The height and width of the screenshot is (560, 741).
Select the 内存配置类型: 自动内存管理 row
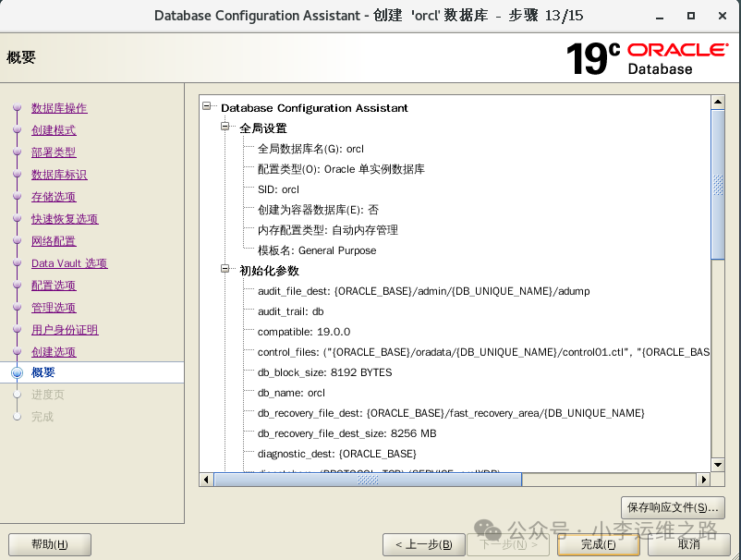[327, 230]
